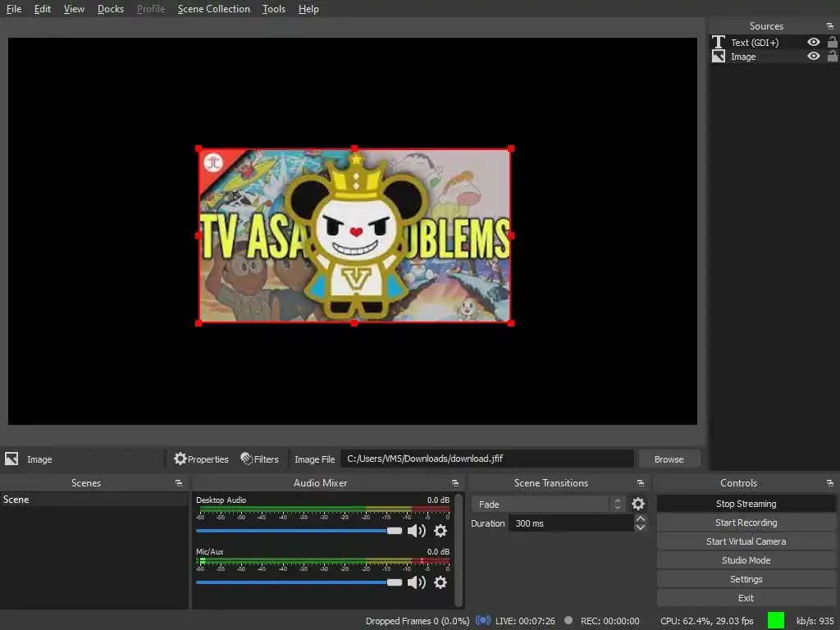This screenshot has height=630, width=840.
Task: Click Start Recording button
Action: click(746, 523)
